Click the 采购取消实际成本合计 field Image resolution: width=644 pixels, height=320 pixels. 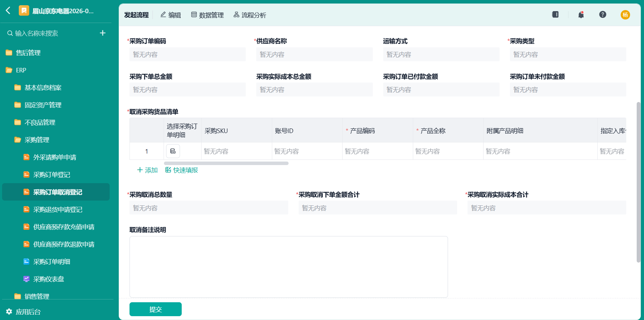point(547,208)
